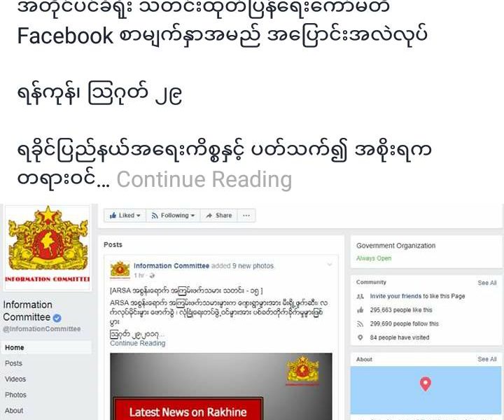Click the blue verified badge next to Committee
The width and height of the screenshot is (504, 420).
coord(57,318)
